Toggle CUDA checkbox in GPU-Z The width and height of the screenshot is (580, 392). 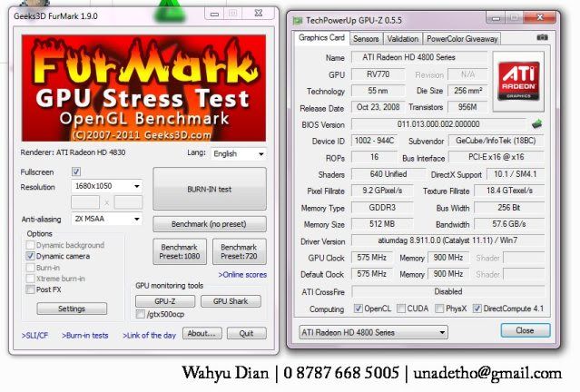tap(401, 309)
